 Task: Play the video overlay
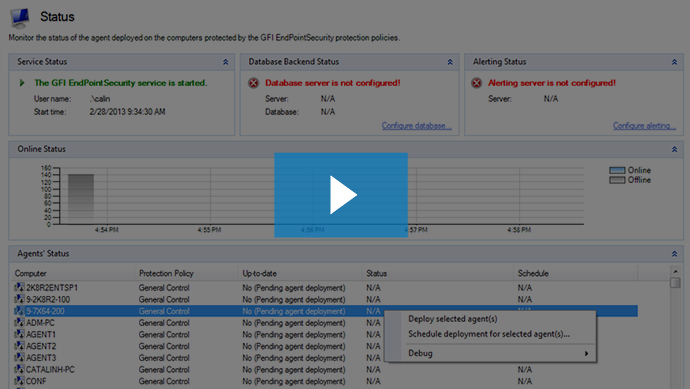click(341, 195)
